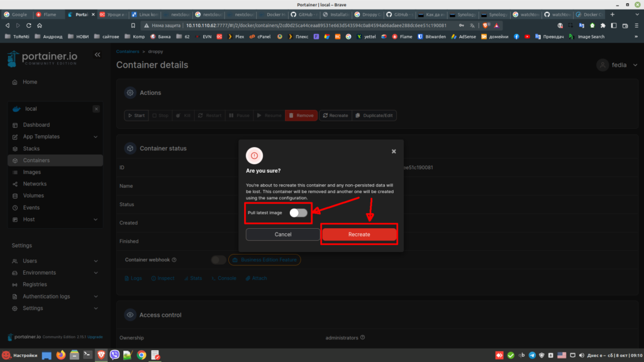The width and height of the screenshot is (644, 362).
Task: Click the browser address bar URL
Action: (316, 25)
